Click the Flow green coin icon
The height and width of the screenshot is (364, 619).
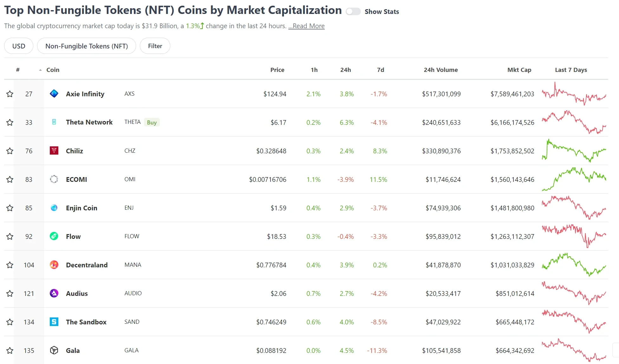pos(54,236)
